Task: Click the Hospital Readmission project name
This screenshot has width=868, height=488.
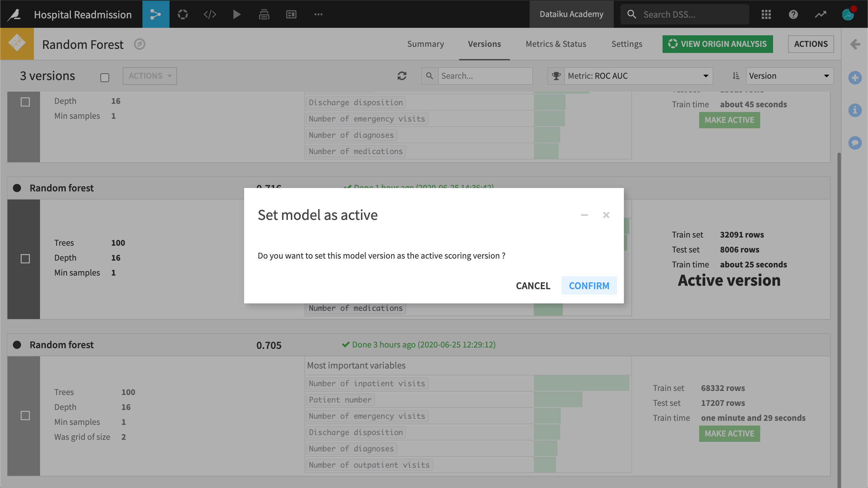Action: [83, 15]
